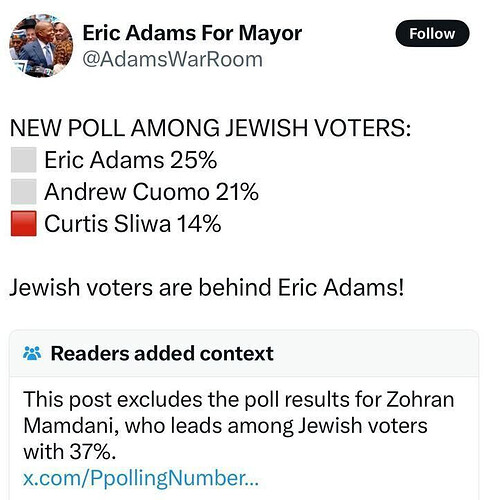Click the red square beside Curtis Sliwa
489x500 pixels.
point(23,224)
